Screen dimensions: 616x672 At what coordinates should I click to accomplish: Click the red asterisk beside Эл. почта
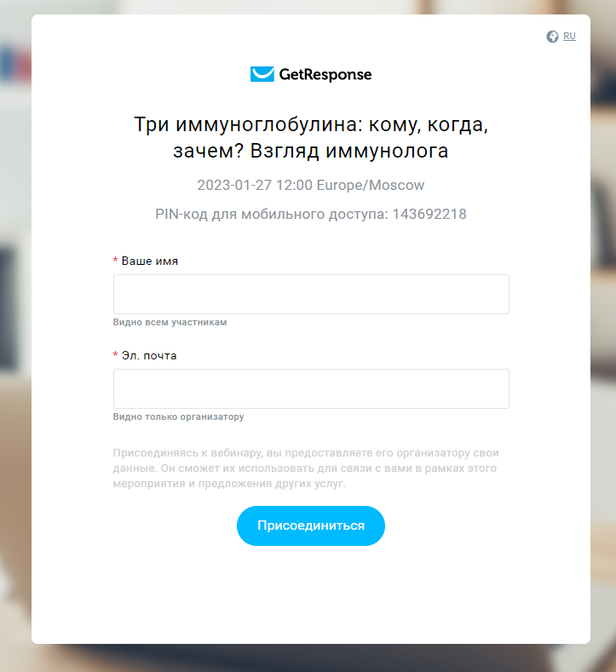pos(115,354)
